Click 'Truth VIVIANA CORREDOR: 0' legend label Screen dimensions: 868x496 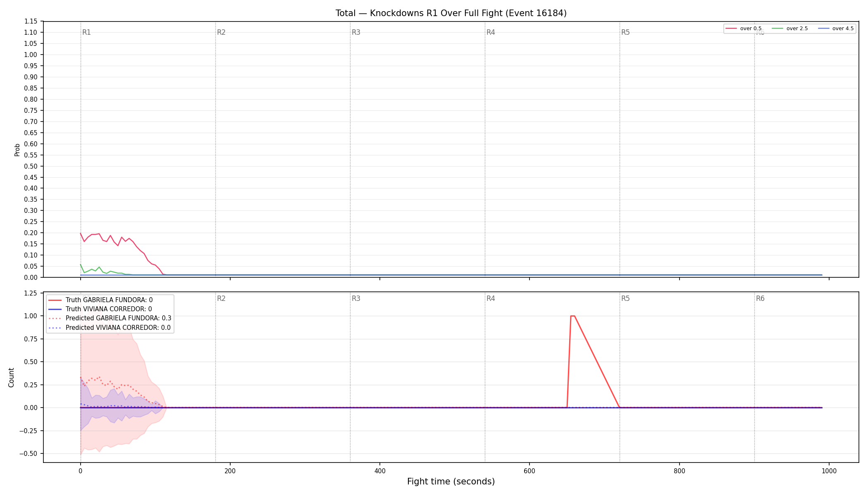(x=109, y=309)
